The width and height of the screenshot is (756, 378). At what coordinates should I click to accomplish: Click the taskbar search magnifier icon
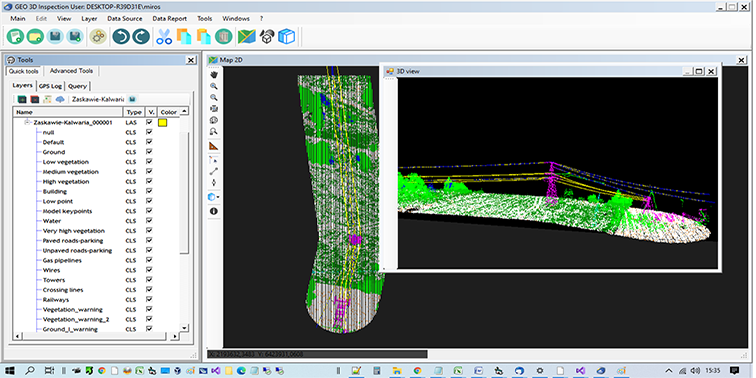29,370
